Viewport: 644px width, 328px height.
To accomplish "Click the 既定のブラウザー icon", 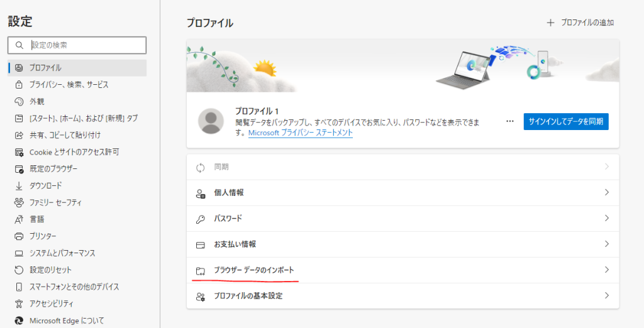I will tap(19, 169).
